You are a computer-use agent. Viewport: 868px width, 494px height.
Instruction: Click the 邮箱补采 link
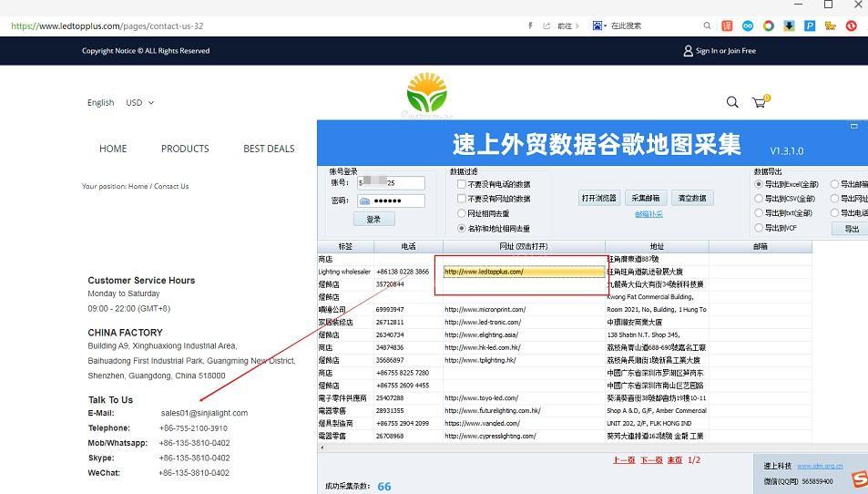pos(648,214)
